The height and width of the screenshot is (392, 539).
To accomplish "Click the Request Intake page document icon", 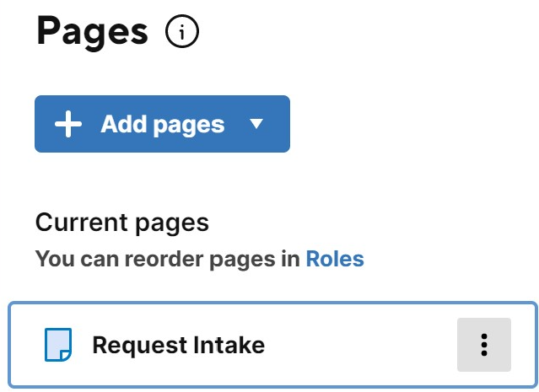I will pos(58,345).
